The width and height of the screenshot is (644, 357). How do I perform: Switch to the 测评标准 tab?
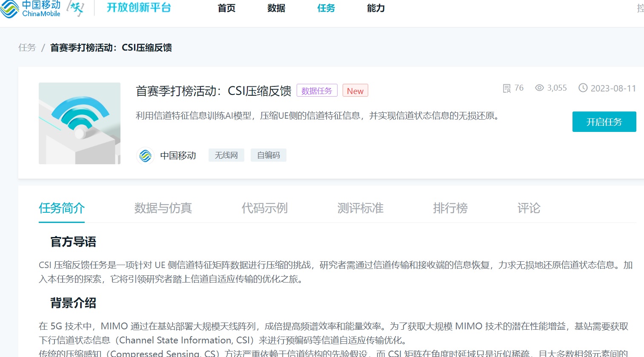(360, 208)
